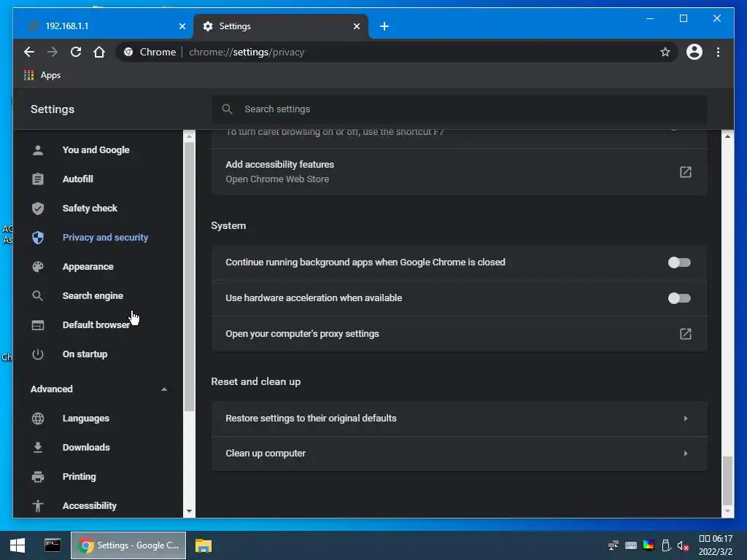Expand Restore settings to their original defaults arrow

(686, 418)
